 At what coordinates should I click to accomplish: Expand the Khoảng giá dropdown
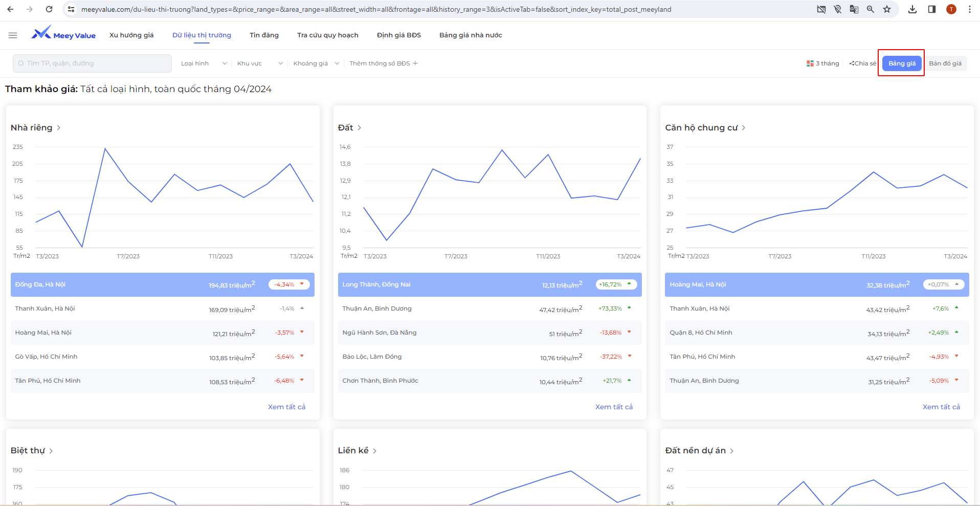point(316,63)
